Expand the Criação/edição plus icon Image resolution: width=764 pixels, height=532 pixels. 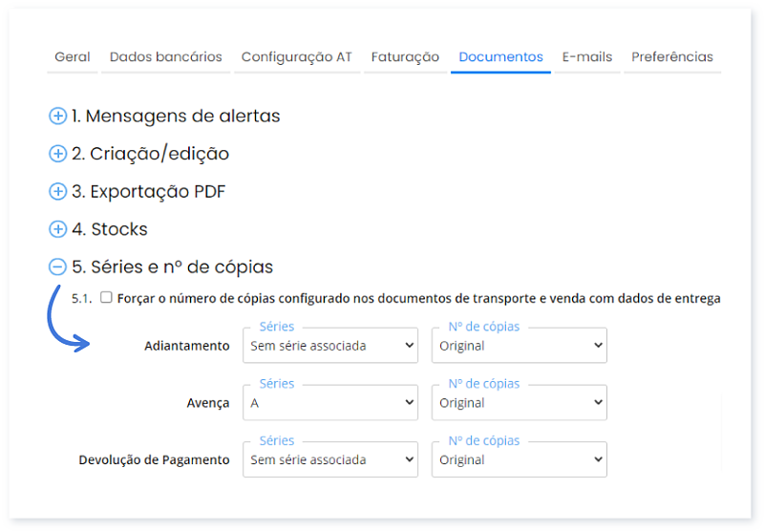coord(57,154)
